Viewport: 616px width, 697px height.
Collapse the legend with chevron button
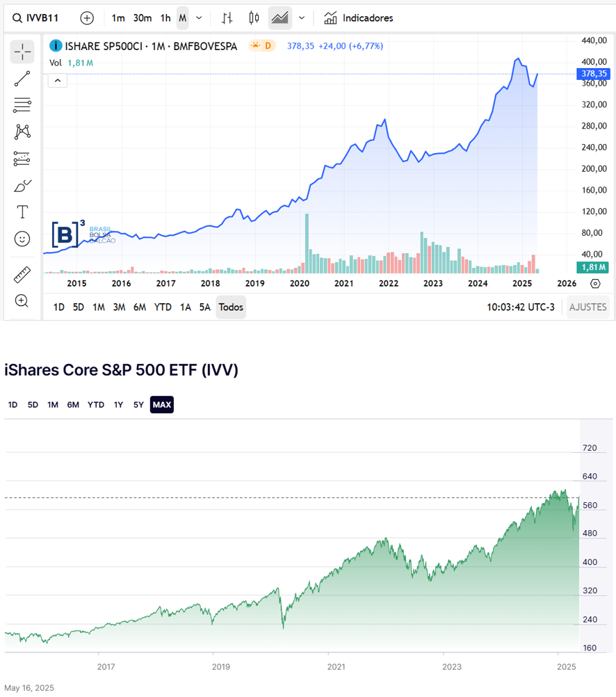(58, 81)
